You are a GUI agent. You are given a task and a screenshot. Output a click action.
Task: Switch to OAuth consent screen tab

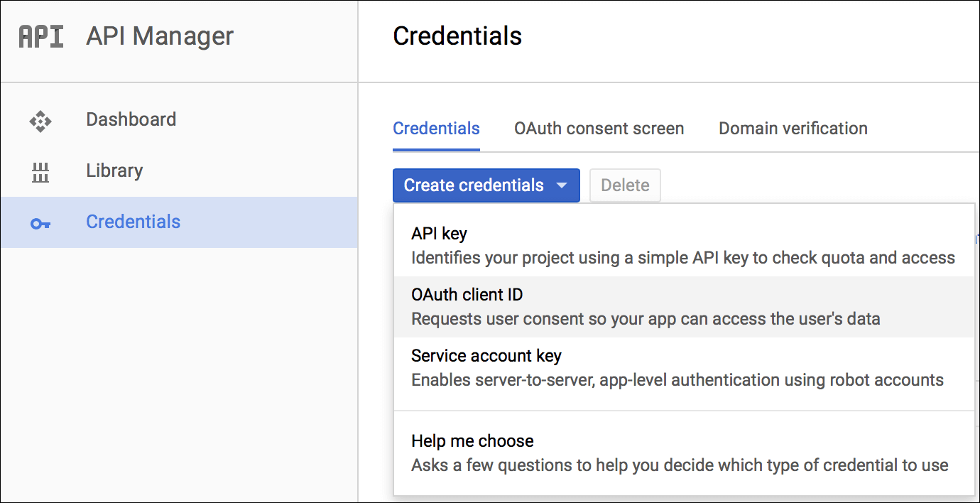tap(599, 129)
